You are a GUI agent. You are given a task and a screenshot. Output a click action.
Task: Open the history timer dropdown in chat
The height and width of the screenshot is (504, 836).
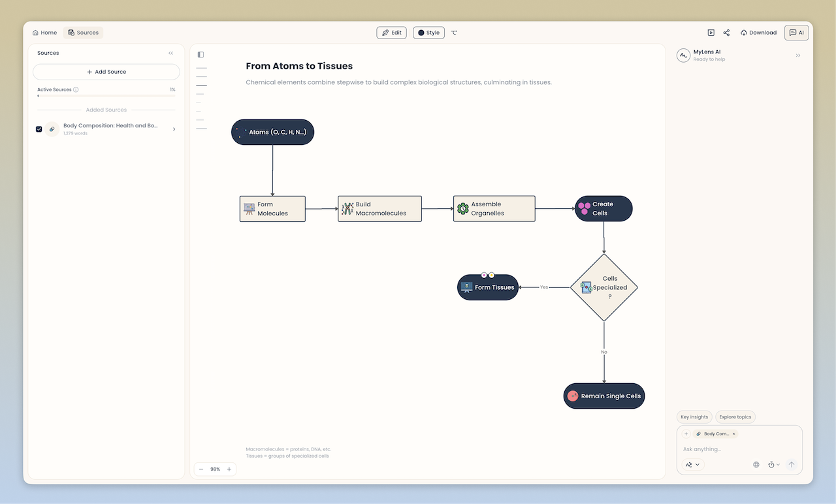pyautogui.click(x=773, y=464)
